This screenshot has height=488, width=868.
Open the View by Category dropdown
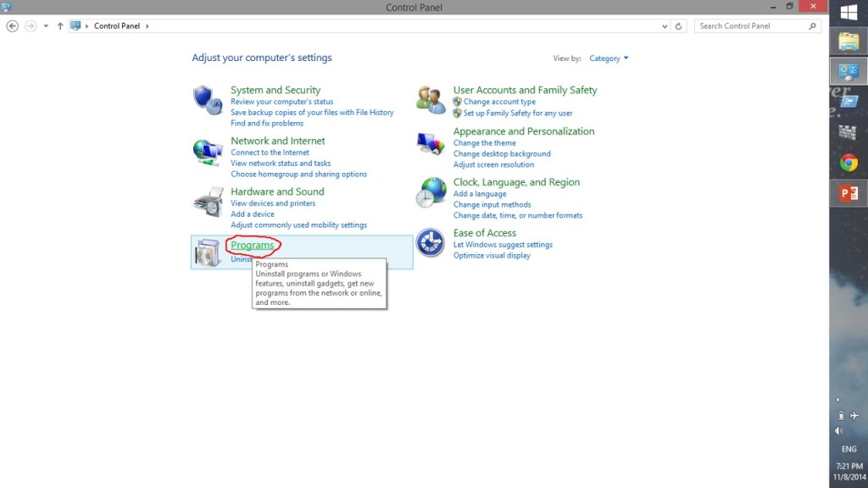(609, 58)
